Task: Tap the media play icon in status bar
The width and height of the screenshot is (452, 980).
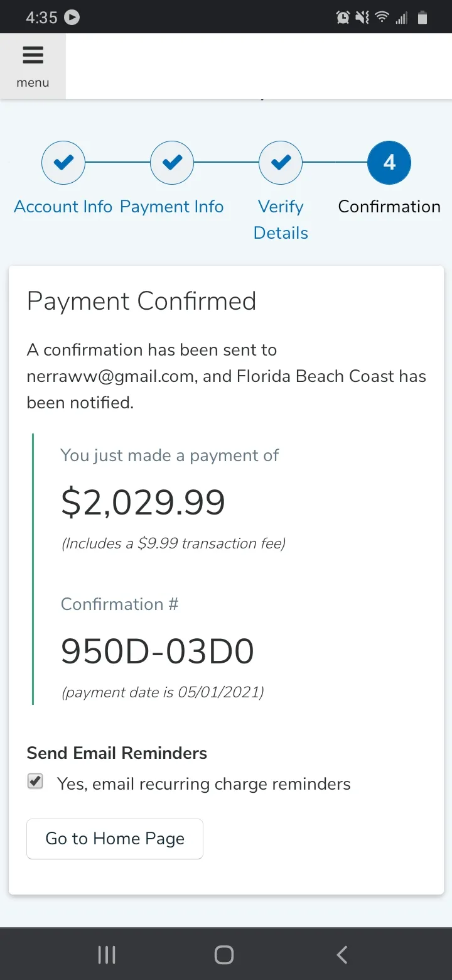Action: coord(72,18)
